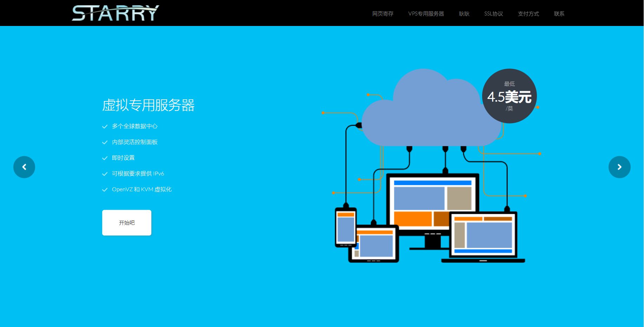Click the smartphone device illustration
The height and width of the screenshot is (327, 644).
coord(346,227)
